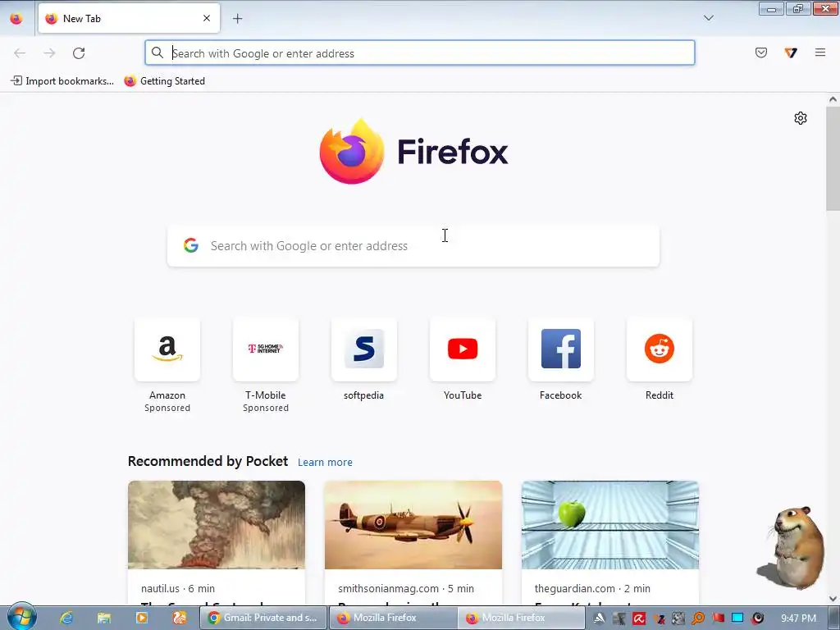Image resolution: width=840 pixels, height=630 pixels.
Task: Click the scrollbar down arrow
Action: pos(833,598)
